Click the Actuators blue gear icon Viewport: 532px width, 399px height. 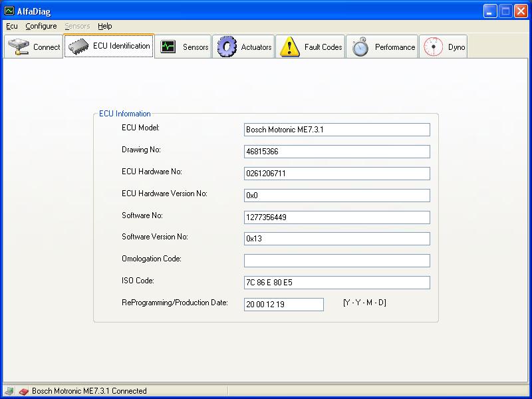point(227,47)
